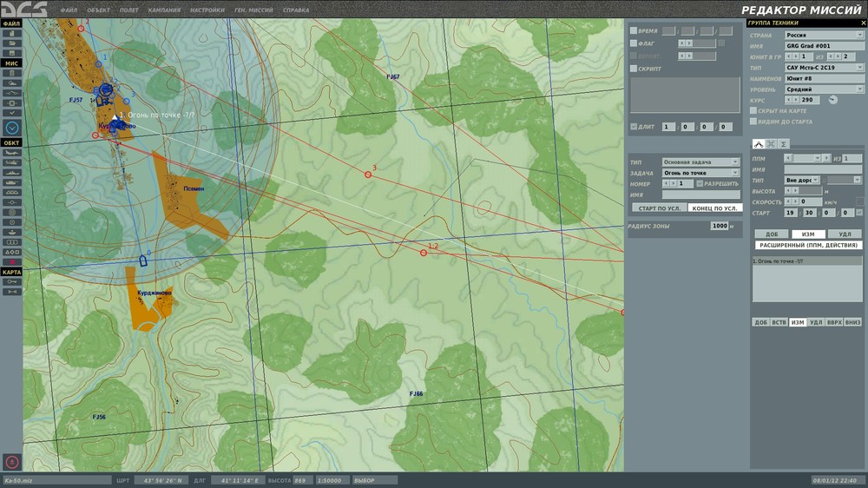The image size is (868, 488).
Task: Click the ВНИЗ move down button
Action: point(853,322)
